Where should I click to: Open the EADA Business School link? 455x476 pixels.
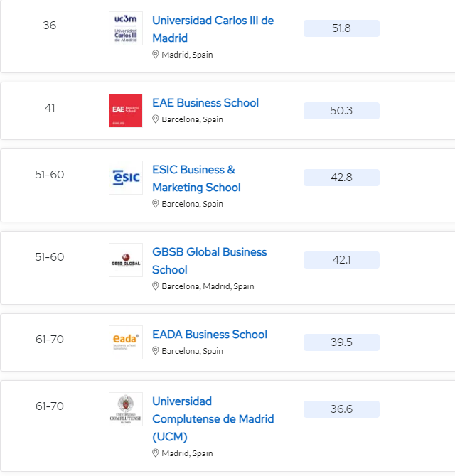[x=210, y=334]
